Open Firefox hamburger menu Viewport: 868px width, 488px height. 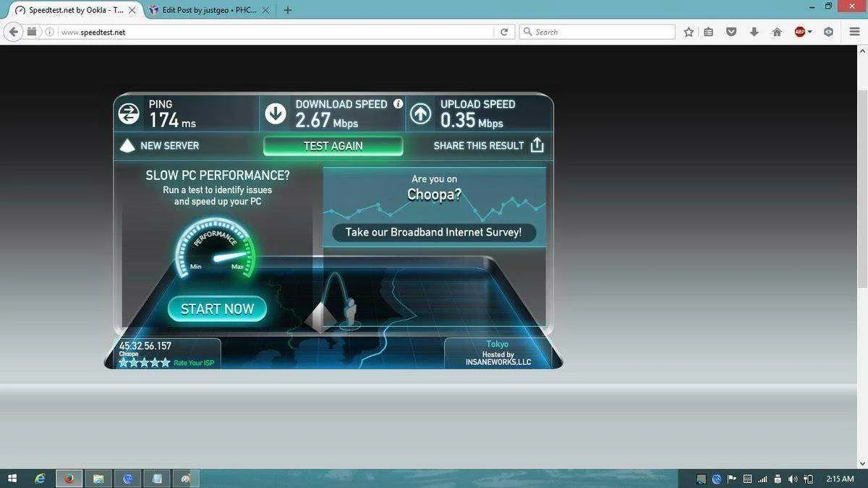854,32
